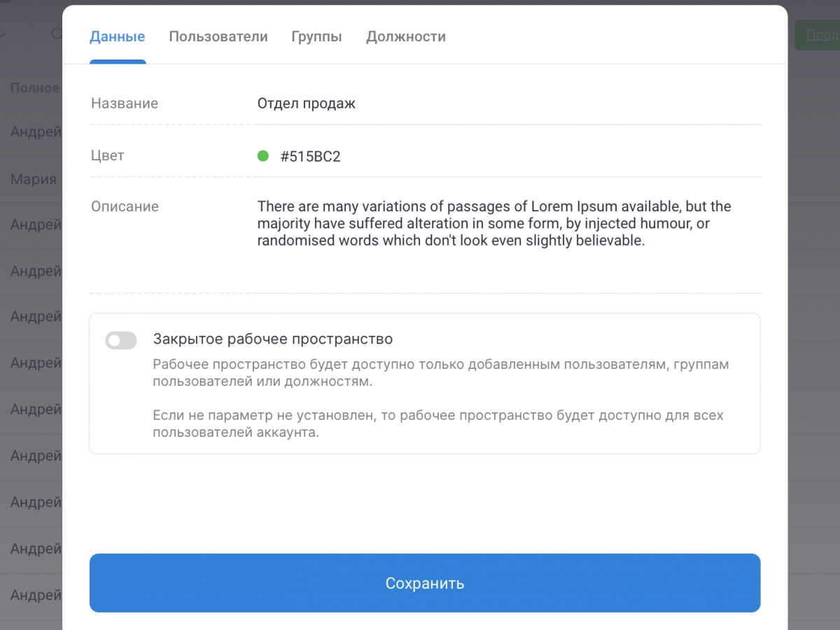Click the Lorem Ipsum description text
The height and width of the screenshot is (630, 840).
(494, 224)
